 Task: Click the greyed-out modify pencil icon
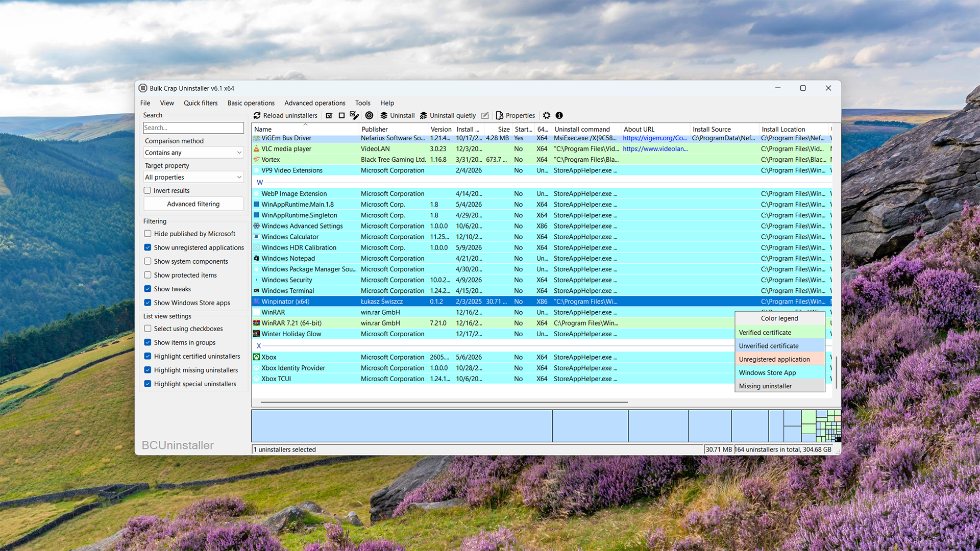tap(485, 115)
